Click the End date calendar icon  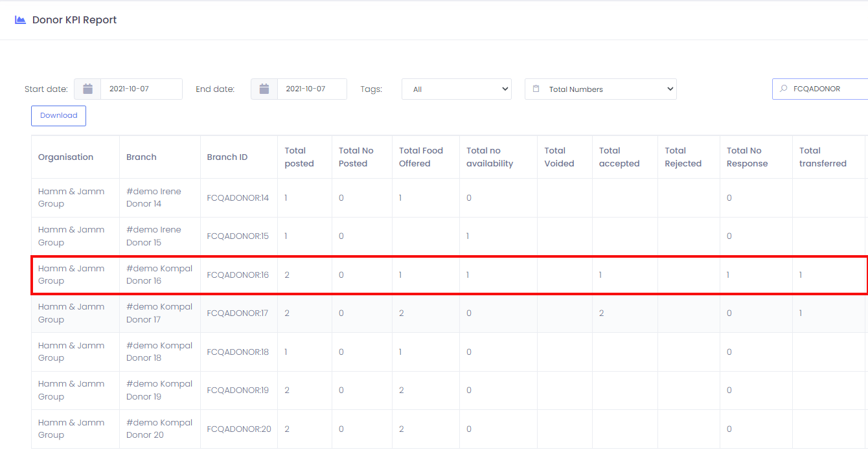tap(264, 89)
